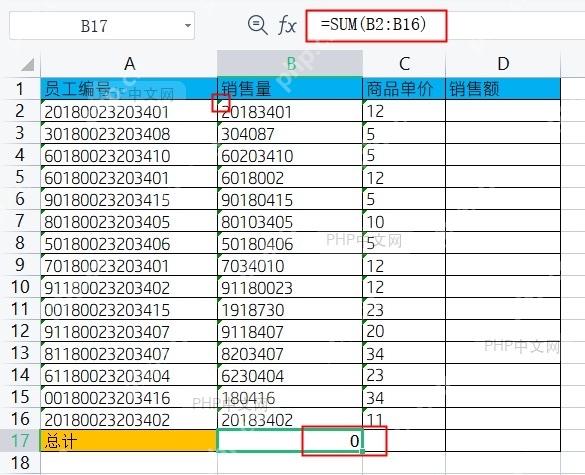Viewport: 585px width, 475px height.
Task: Select empty cell D17 in total row
Action: [x=503, y=441]
